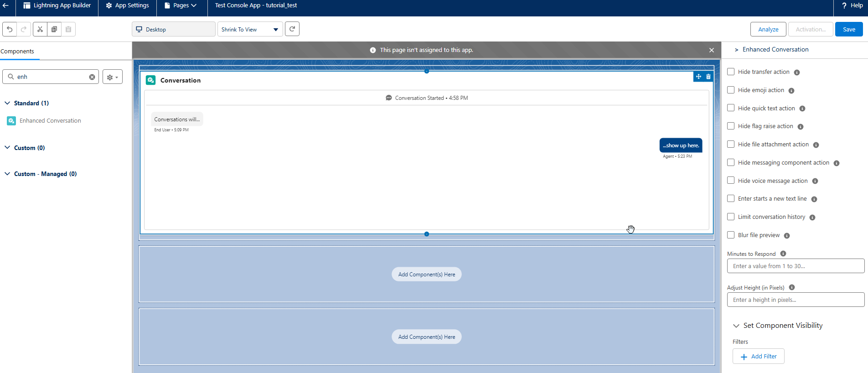Open App Settings
The image size is (868, 373).
click(128, 5)
